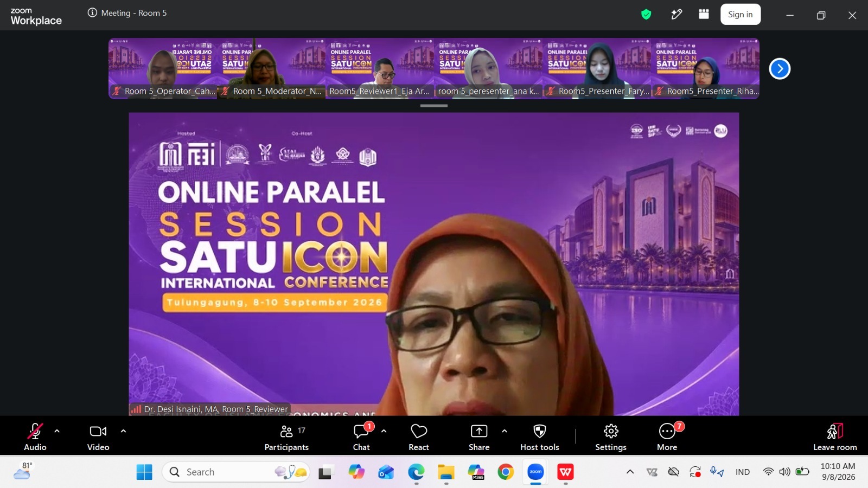Select Room5_Presenter_Fary video thumbnail
The image size is (868, 488).
click(597, 68)
